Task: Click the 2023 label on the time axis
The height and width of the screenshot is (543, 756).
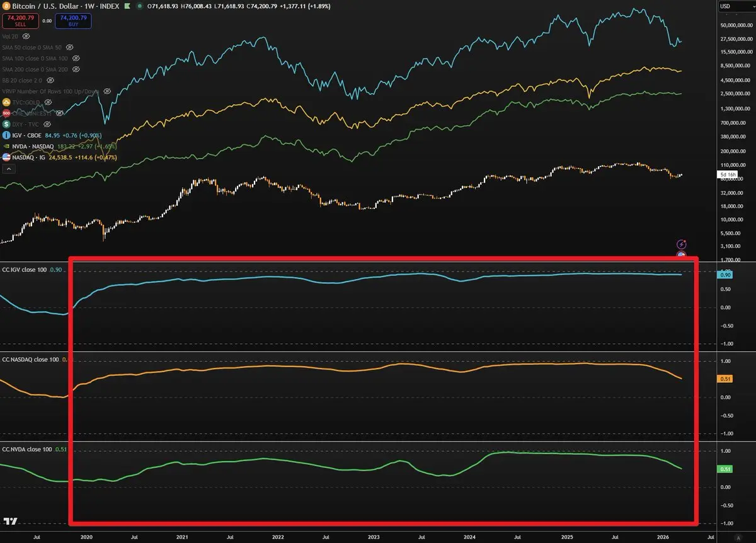Action: pyautogui.click(x=374, y=536)
